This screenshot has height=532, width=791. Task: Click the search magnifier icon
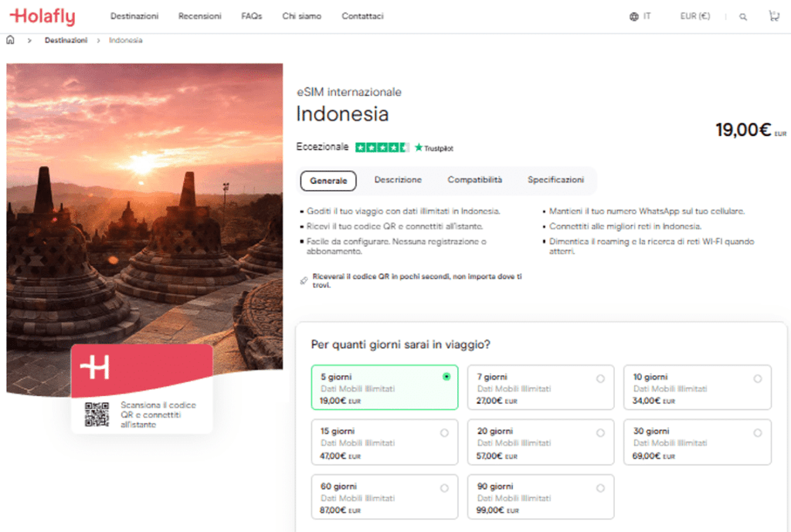tap(743, 15)
